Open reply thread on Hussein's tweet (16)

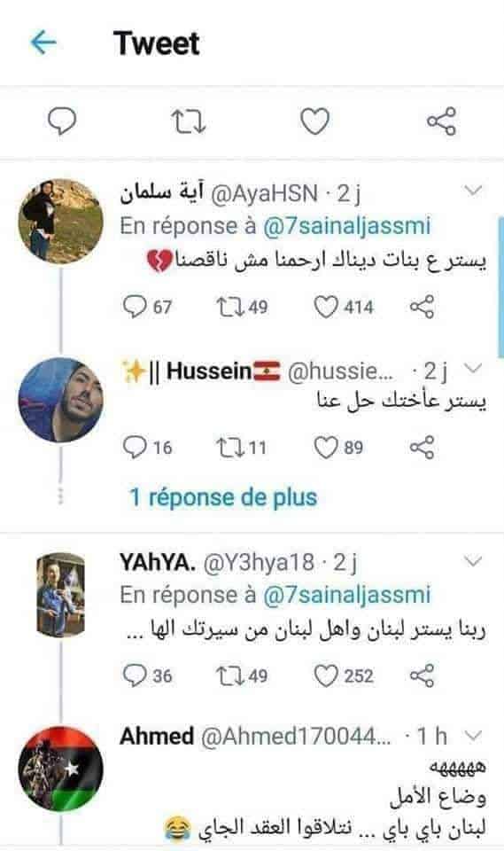147,447
